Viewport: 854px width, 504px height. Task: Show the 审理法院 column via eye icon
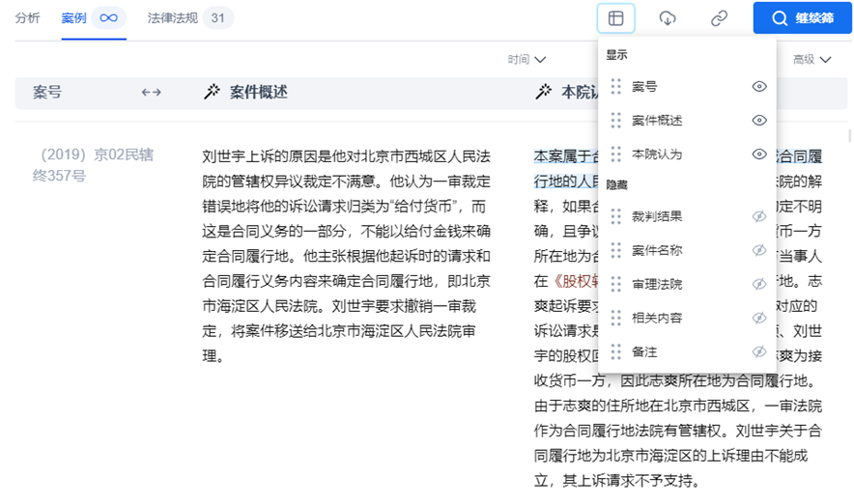[x=759, y=284]
